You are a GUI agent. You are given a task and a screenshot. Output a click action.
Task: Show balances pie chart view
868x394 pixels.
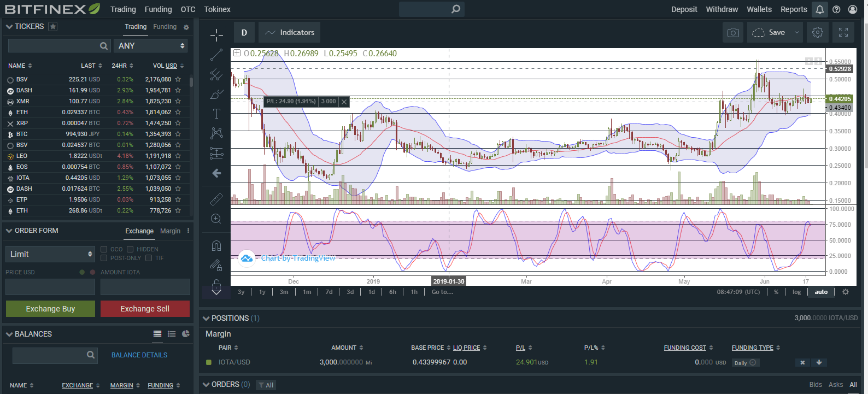point(186,334)
